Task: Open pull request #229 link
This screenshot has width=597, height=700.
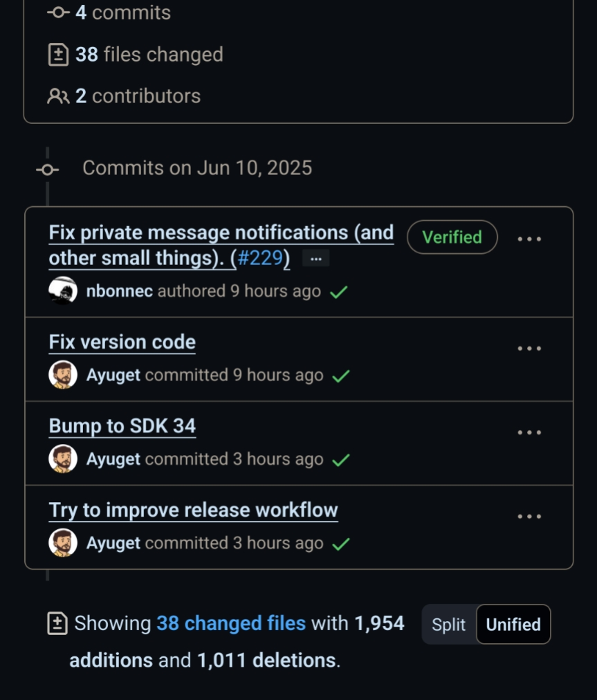Action: 260,258
